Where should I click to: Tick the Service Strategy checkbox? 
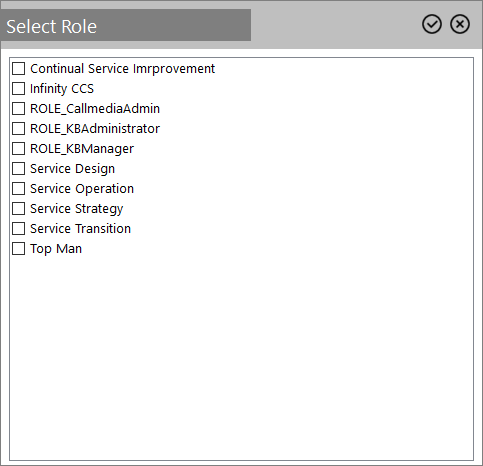pyautogui.click(x=19, y=209)
